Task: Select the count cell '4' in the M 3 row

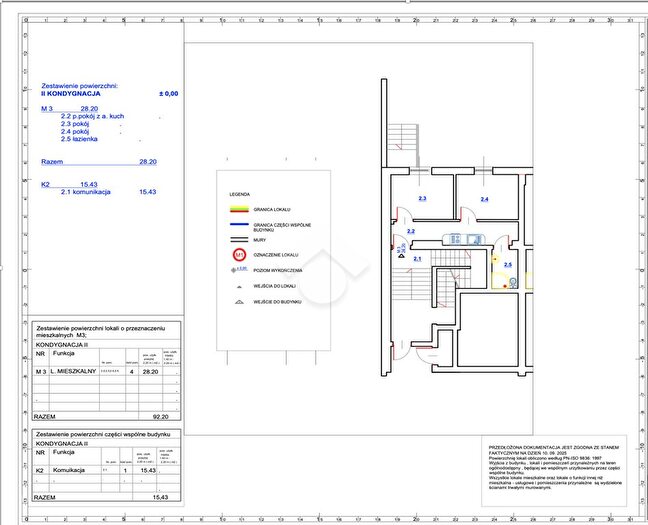Action: coord(132,372)
